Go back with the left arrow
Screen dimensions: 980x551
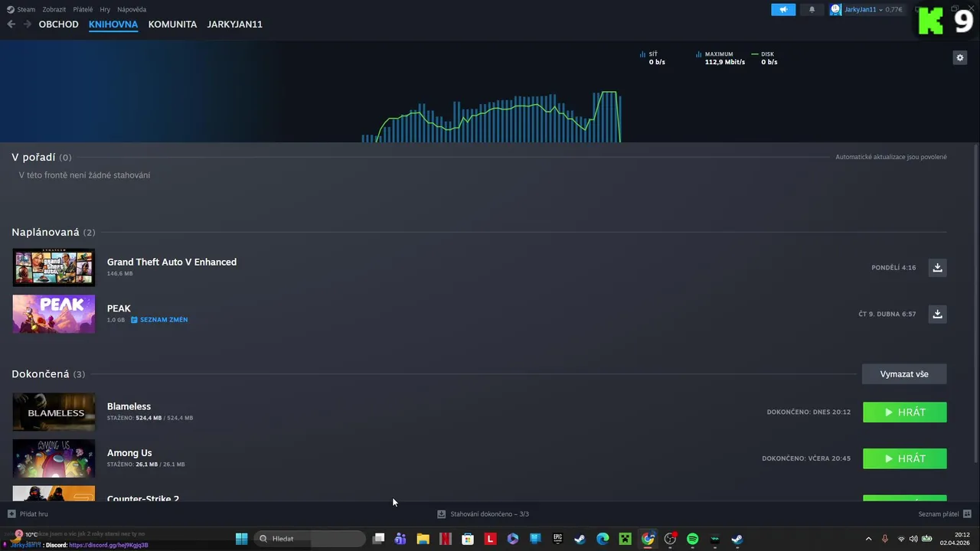11,24
